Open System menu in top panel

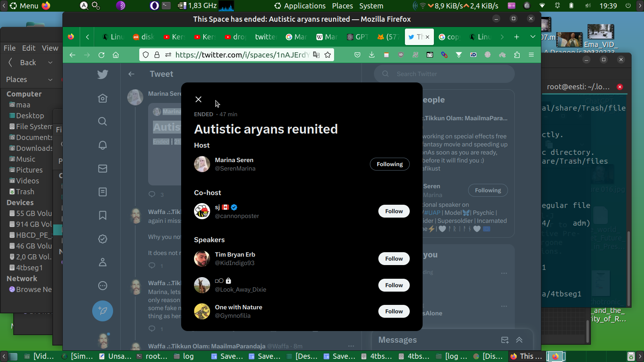(371, 6)
